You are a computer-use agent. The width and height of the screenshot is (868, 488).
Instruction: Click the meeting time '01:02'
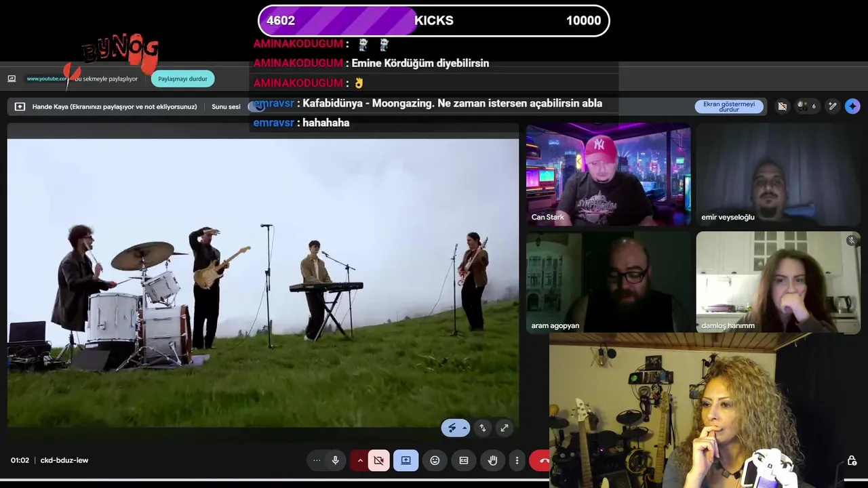click(x=20, y=460)
